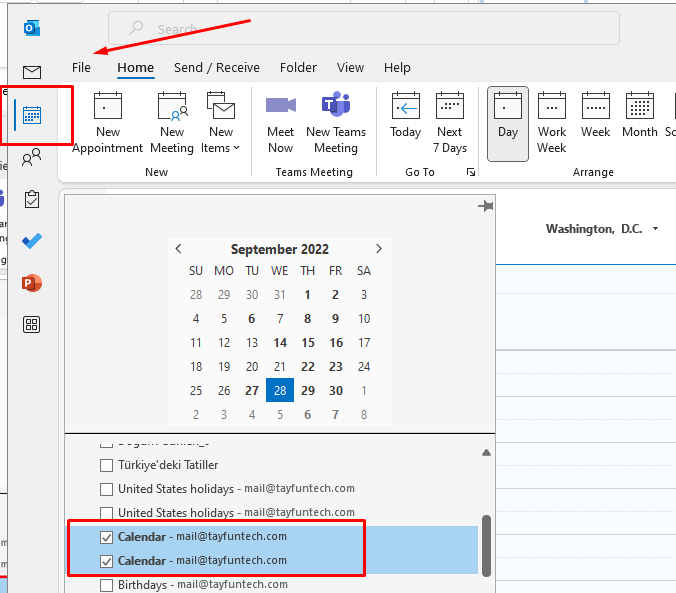Open the More Apps grid icon

click(32, 324)
